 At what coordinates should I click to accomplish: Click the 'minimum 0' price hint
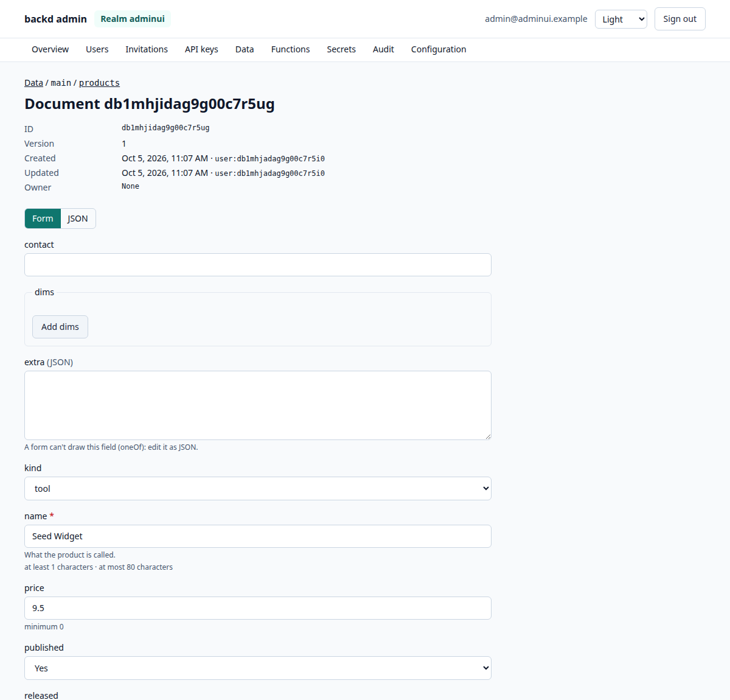coord(44,627)
